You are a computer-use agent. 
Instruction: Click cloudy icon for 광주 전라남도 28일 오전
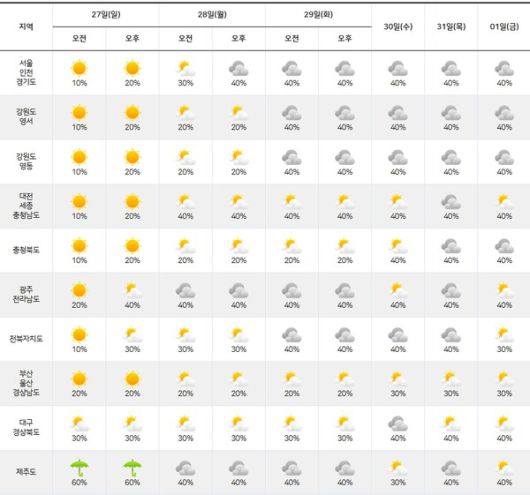coord(186,291)
